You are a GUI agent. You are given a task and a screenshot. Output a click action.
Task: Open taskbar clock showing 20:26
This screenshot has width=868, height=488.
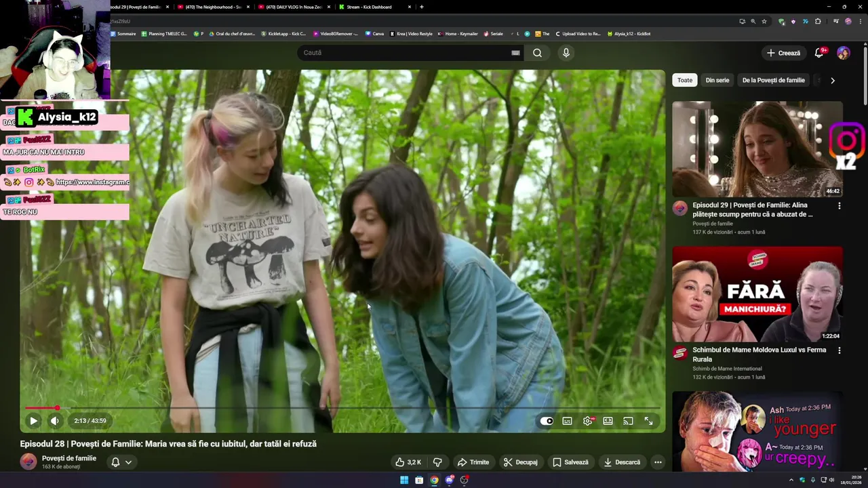pos(850,480)
